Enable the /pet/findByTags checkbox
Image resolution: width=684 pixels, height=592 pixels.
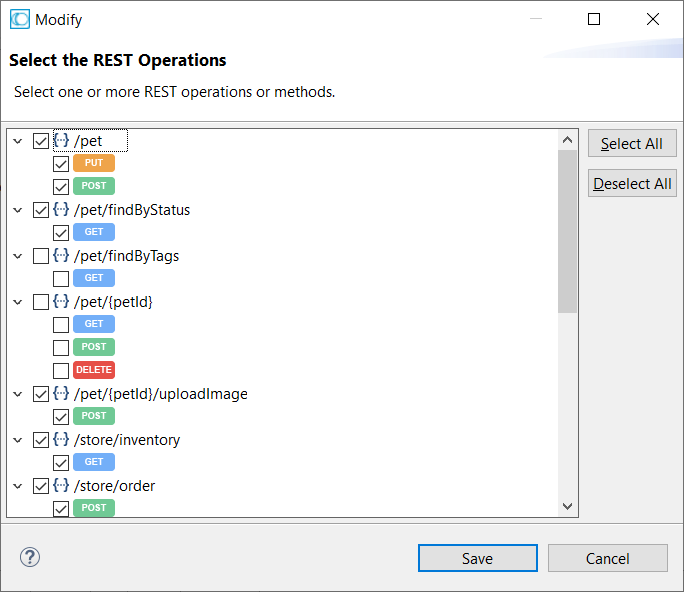pyautogui.click(x=41, y=256)
